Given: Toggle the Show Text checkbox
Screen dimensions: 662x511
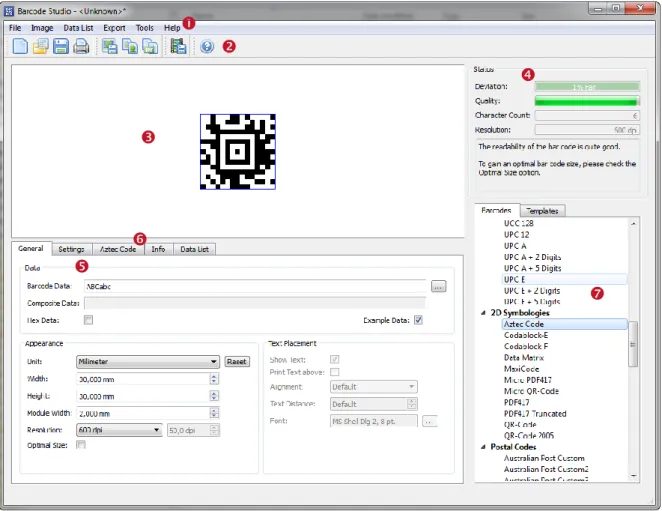Looking at the screenshot, I should coord(334,359).
